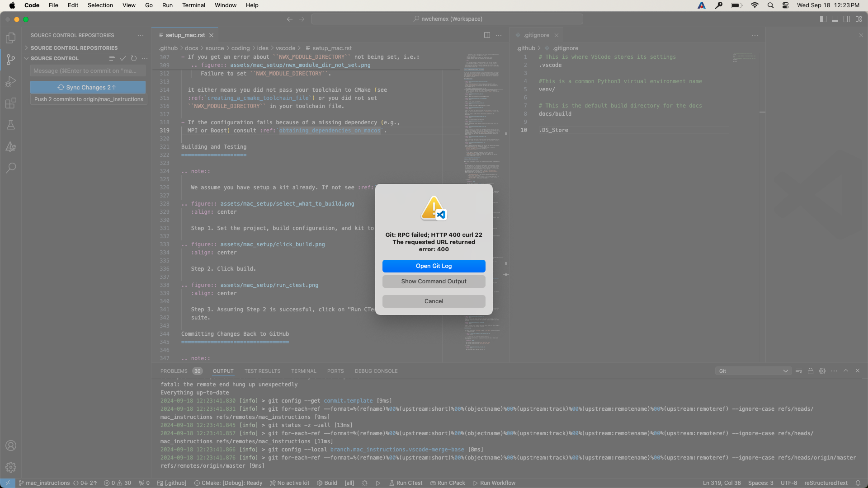Close the setup_mac.rst tab
Screen dimensions: 868x488
click(211, 35)
